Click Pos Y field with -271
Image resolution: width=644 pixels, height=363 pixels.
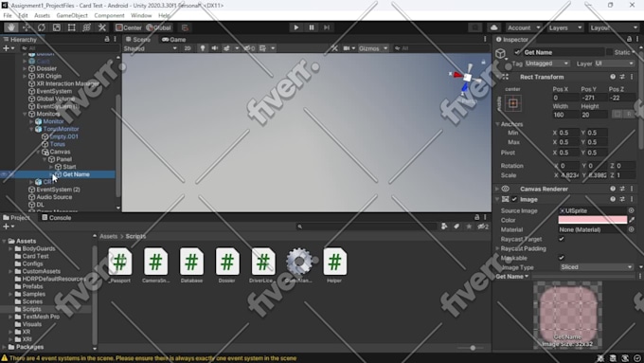click(594, 98)
